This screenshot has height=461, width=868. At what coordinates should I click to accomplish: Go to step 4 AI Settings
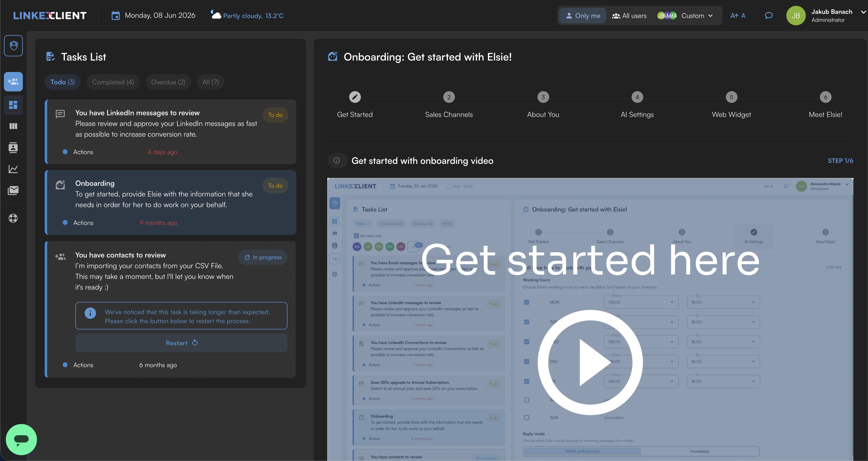tap(637, 105)
